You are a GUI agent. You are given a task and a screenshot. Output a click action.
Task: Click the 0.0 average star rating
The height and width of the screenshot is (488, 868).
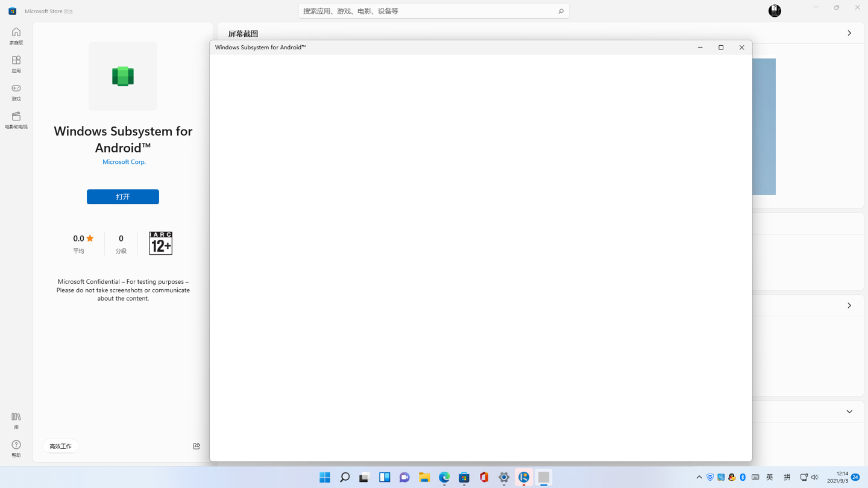point(84,239)
